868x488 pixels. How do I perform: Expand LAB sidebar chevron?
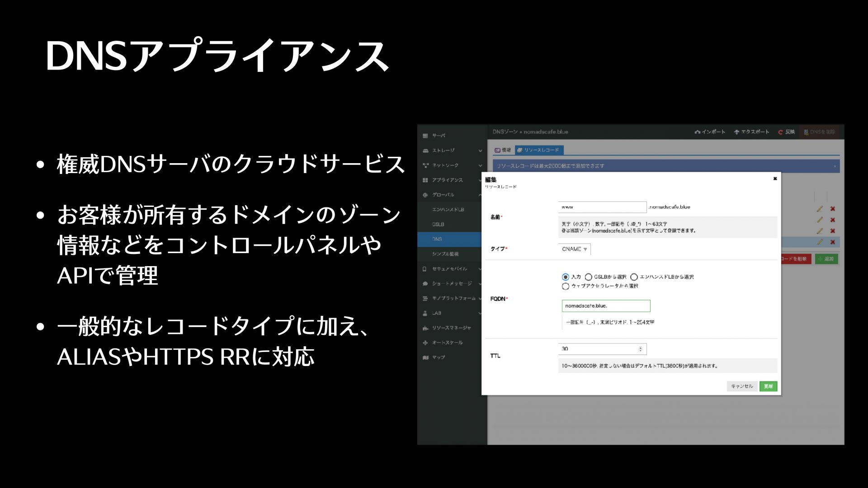(x=480, y=313)
